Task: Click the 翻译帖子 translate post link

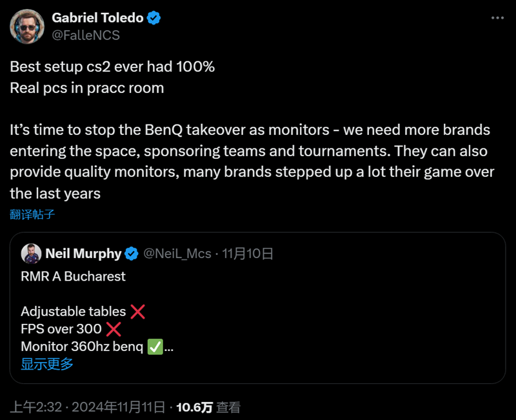Action: coord(32,214)
